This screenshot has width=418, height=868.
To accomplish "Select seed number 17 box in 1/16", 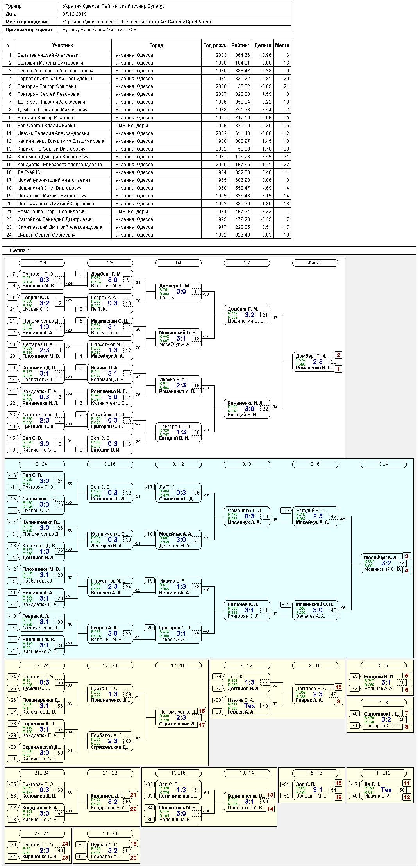I will coord(13,274).
